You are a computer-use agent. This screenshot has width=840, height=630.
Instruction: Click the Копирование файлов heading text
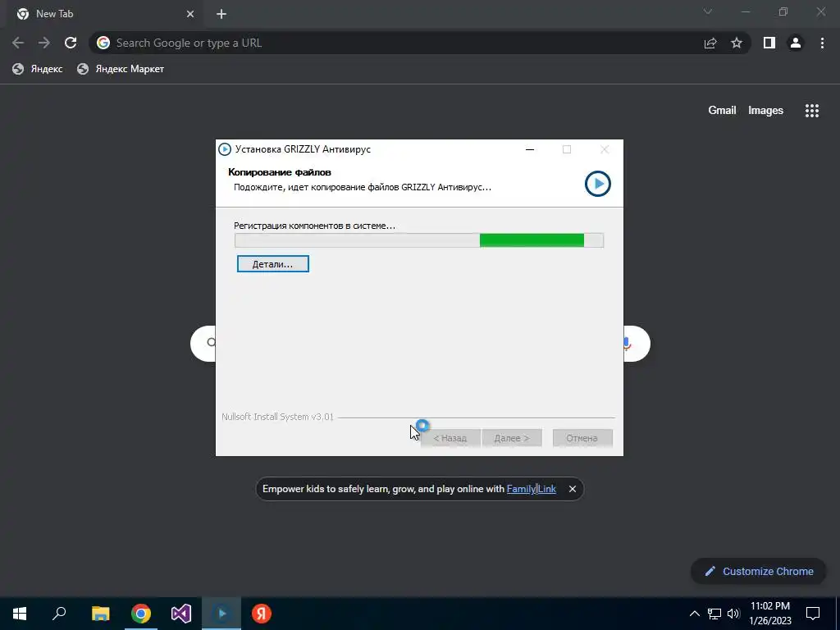point(280,172)
